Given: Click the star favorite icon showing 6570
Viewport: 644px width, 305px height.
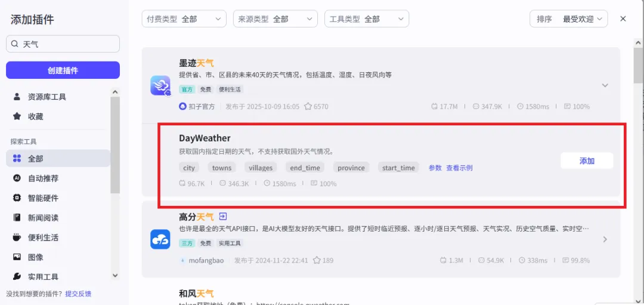Looking at the screenshot, I should coord(308,106).
